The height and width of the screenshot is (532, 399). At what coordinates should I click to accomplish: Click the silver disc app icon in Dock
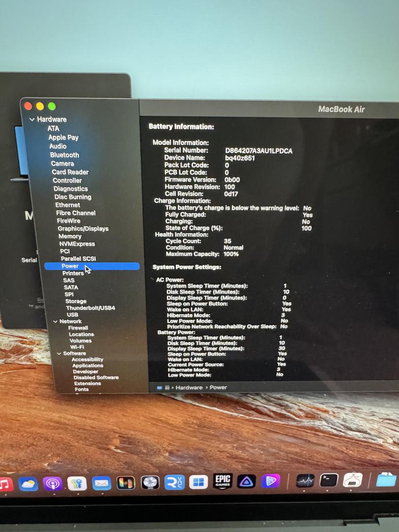pyautogui.click(x=150, y=482)
